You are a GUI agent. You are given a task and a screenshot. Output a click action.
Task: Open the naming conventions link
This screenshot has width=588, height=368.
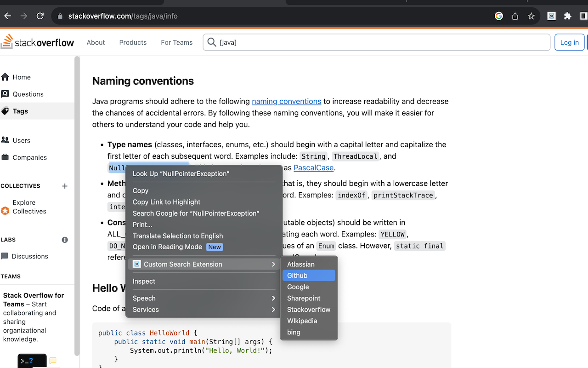[286, 101]
